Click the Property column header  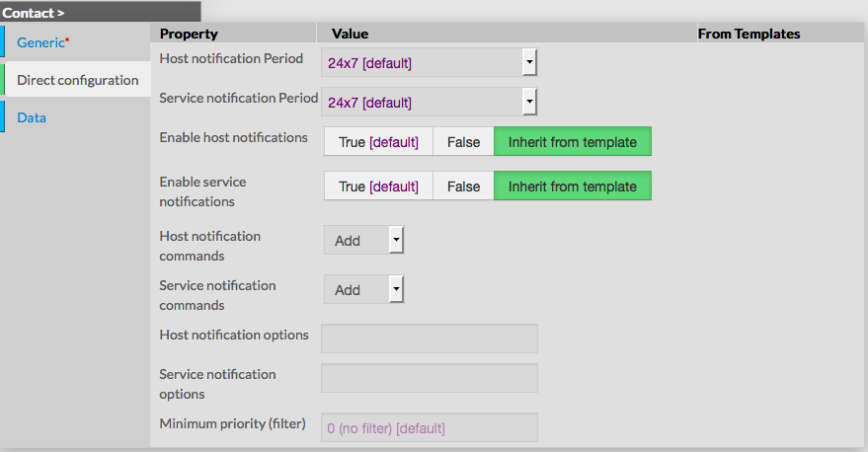[189, 34]
